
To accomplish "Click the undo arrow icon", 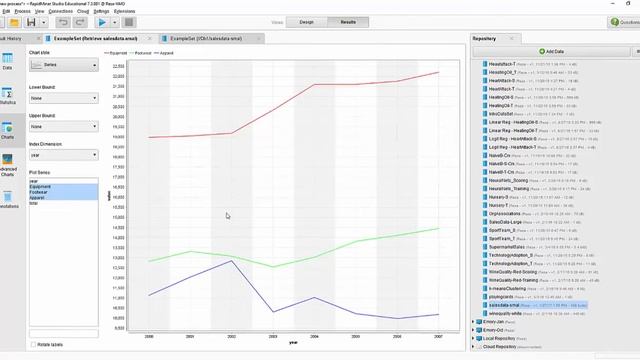I will click(x=63, y=22).
